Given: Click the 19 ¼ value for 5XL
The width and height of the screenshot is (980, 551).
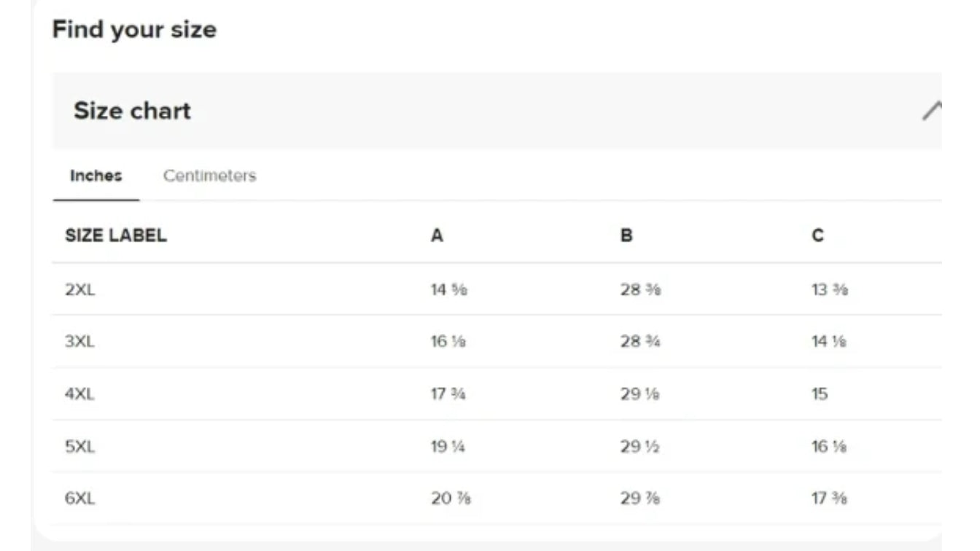Looking at the screenshot, I should pos(448,446).
